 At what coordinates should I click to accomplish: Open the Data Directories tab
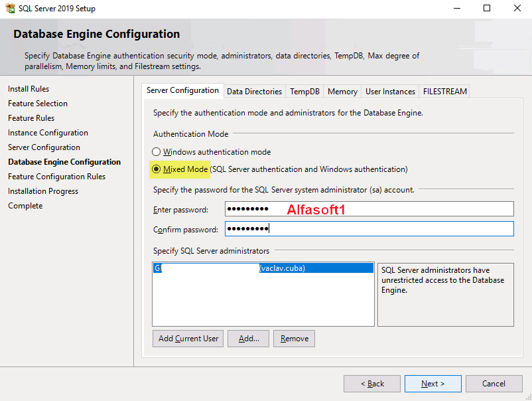click(x=254, y=92)
